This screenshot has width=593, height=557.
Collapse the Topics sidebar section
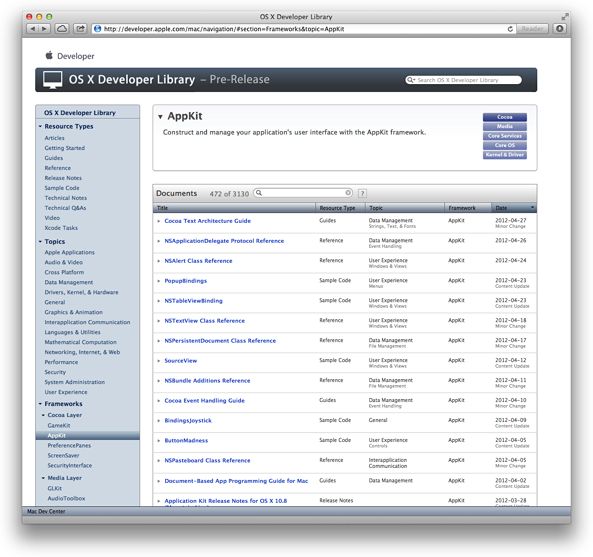click(x=40, y=241)
